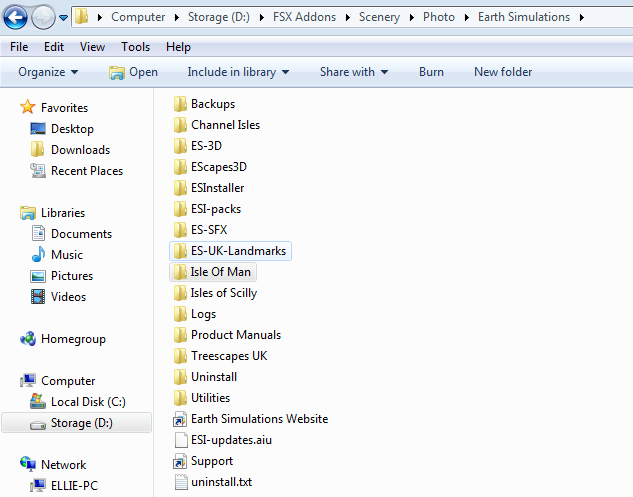Click Photo breadcrumb segment
633x497 pixels.
tap(439, 17)
